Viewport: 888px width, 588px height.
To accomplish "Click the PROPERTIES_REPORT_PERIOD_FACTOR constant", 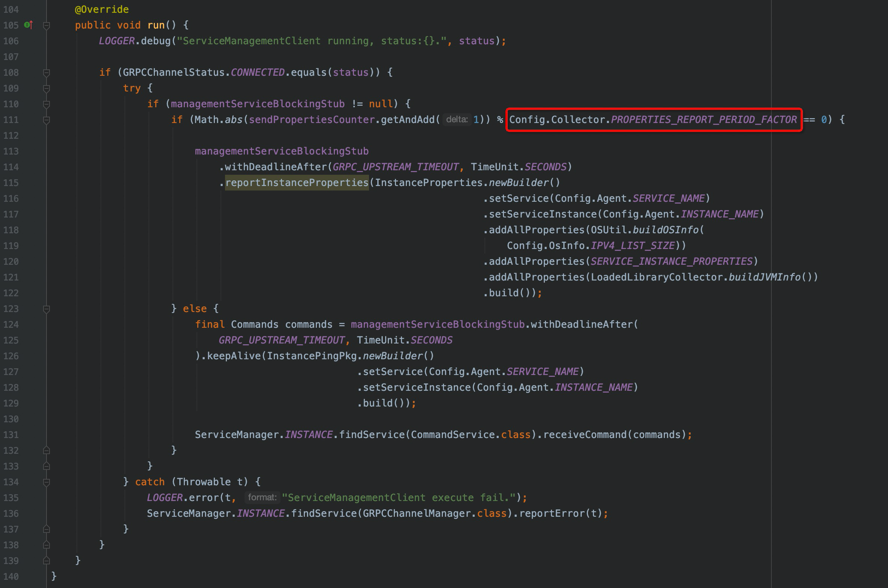I will point(703,120).
